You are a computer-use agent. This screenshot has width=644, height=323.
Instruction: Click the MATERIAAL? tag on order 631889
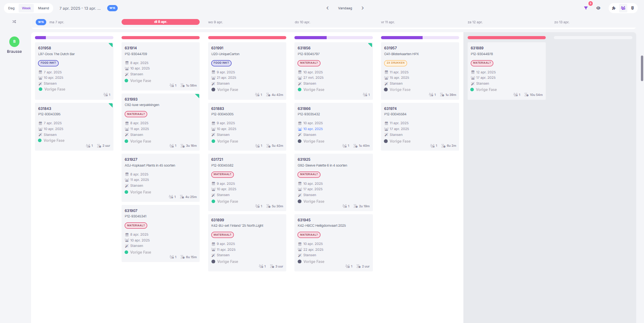482,63
